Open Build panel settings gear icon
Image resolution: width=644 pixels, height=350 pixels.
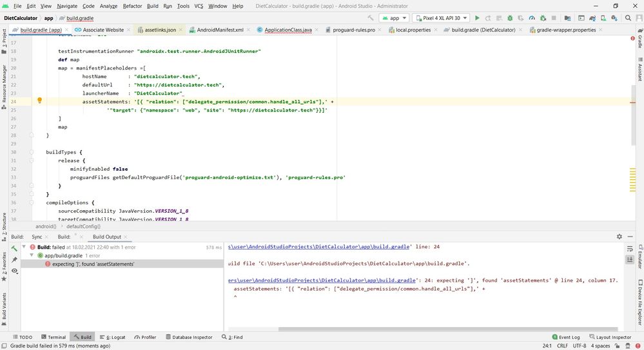pos(620,237)
